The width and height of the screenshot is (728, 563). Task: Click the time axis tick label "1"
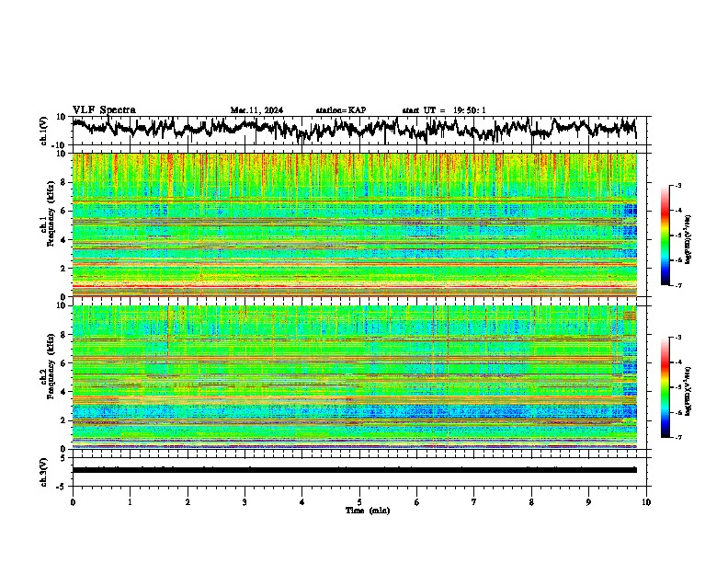click(130, 502)
